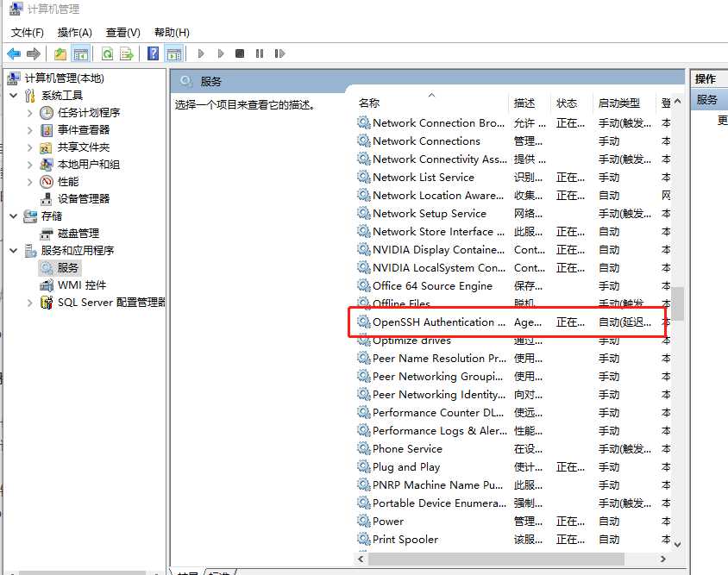The image size is (728, 575).
Task: Select the OpenSSH Authentication Agent service
Action: tap(438, 322)
